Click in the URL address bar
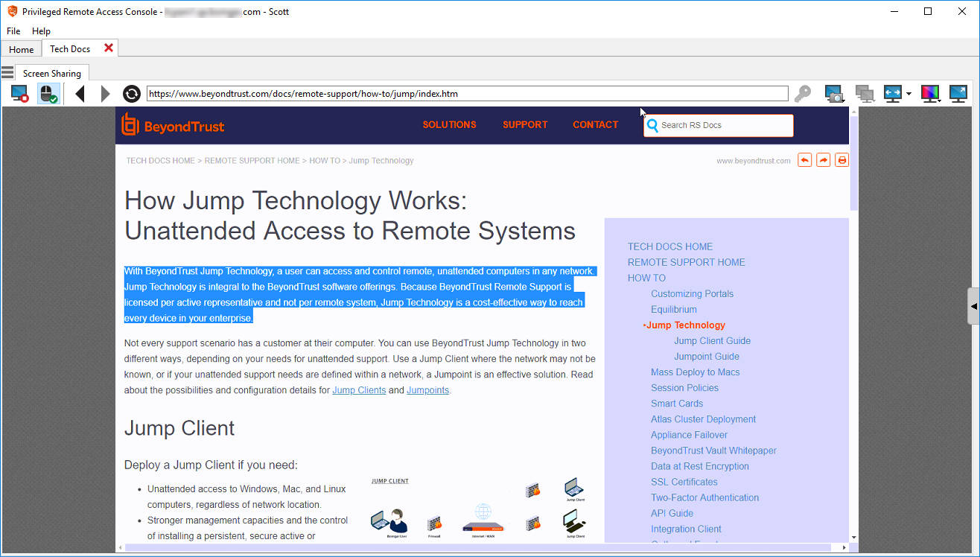 point(467,94)
